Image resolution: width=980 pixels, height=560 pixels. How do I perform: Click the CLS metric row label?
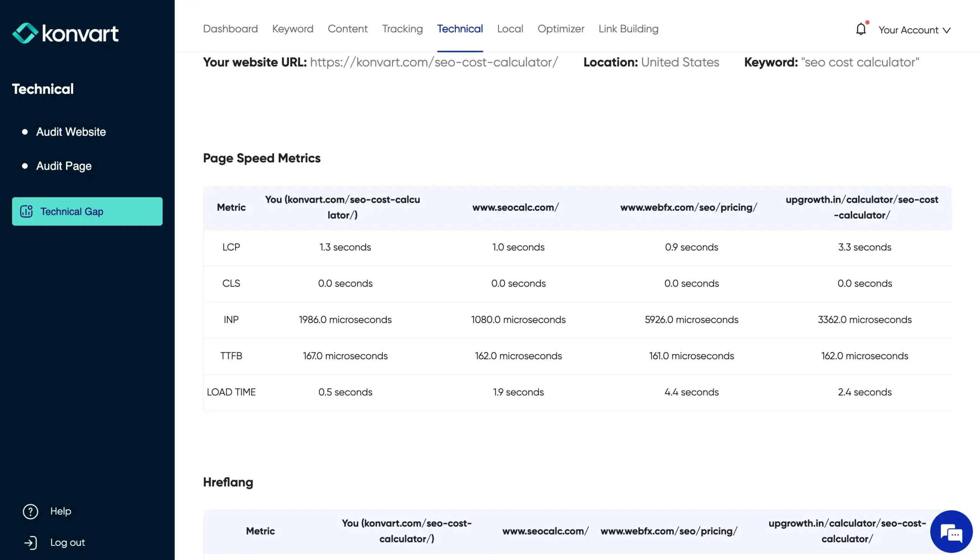point(231,283)
